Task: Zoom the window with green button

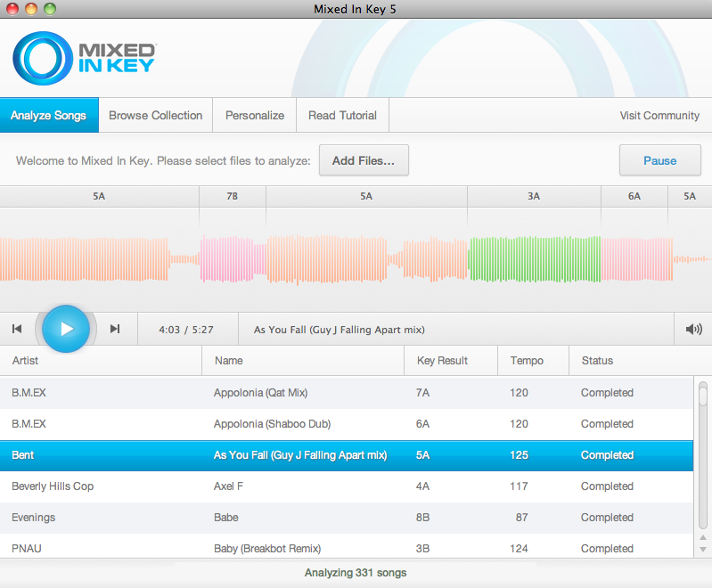Action: [x=50, y=9]
